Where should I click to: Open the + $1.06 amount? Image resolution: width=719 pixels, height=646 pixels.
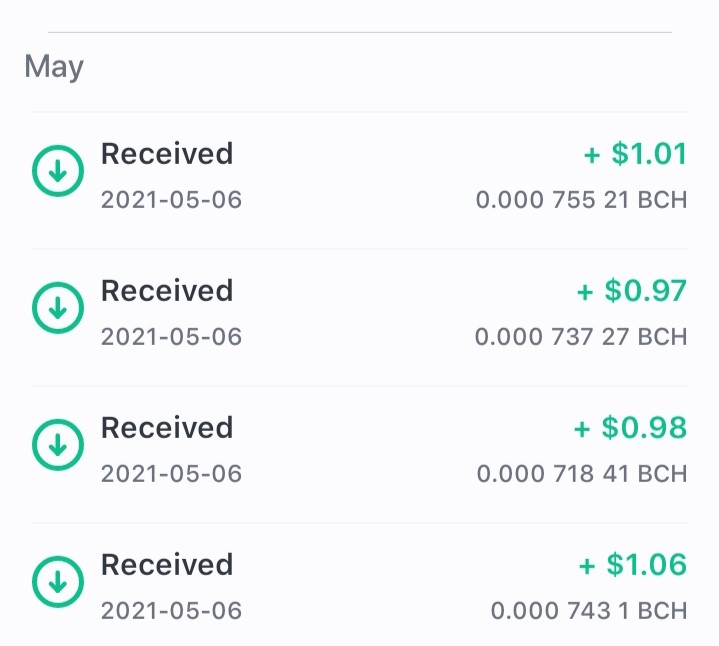pos(633,564)
